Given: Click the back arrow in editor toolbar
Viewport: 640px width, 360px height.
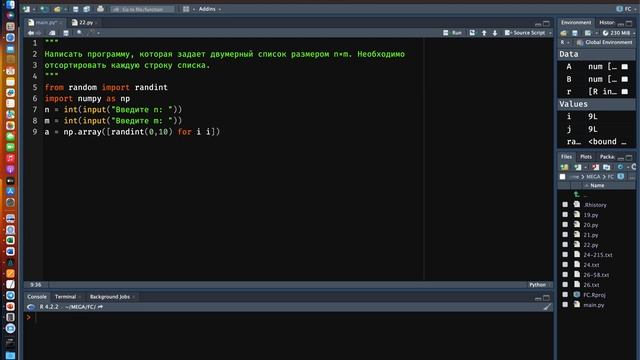Looking at the screenshot, I should coord(31,33).
